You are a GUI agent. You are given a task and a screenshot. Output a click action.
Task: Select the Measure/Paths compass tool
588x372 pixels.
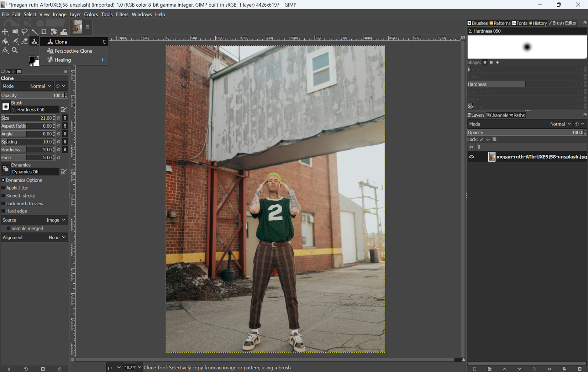click(x=5, y=50)
